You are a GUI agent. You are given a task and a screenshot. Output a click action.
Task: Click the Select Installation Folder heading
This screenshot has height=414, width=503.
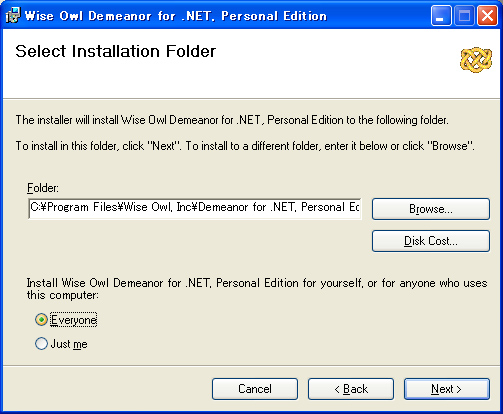click(115, 52)
